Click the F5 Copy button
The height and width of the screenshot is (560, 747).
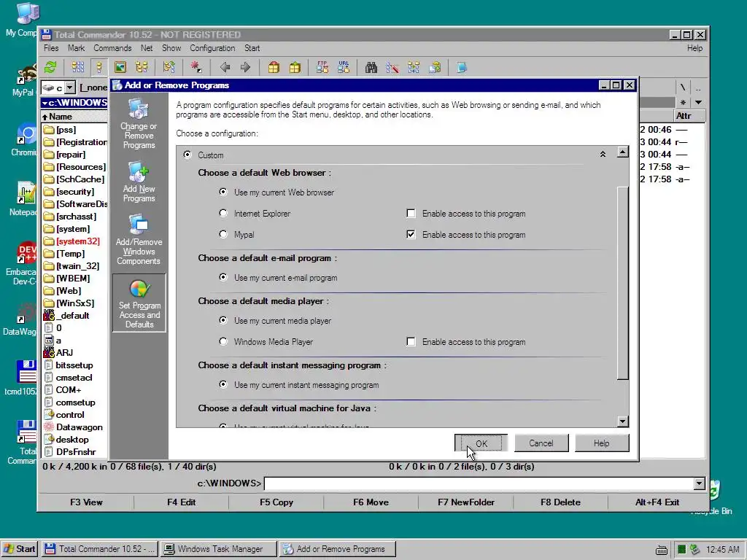coord(276,502)
